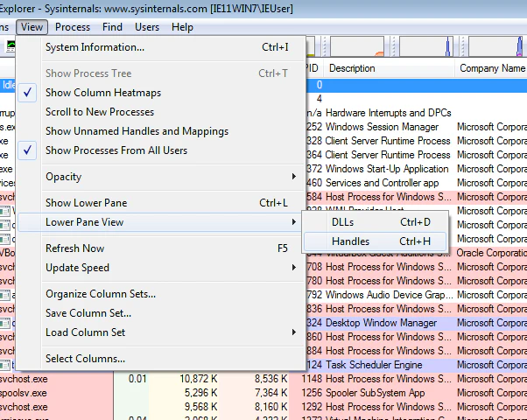Select Task Scheduler Engine row
527x420 pixels.
pyautogui.click(x=417, y=365)
